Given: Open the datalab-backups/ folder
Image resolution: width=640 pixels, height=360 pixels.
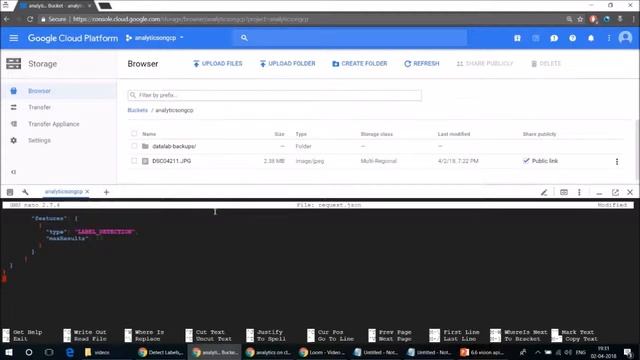Looking at the screenshot, I should [174, 146].
